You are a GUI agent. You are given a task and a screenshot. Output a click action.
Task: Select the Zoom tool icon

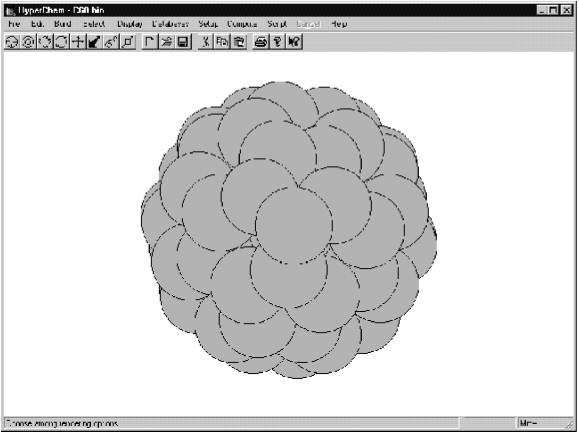[x=111, y=42]
